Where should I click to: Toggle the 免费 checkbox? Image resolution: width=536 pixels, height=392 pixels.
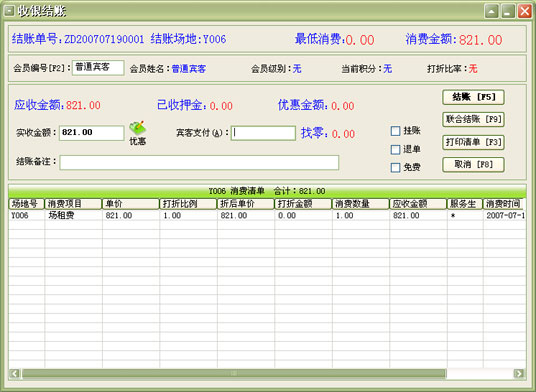396,167
